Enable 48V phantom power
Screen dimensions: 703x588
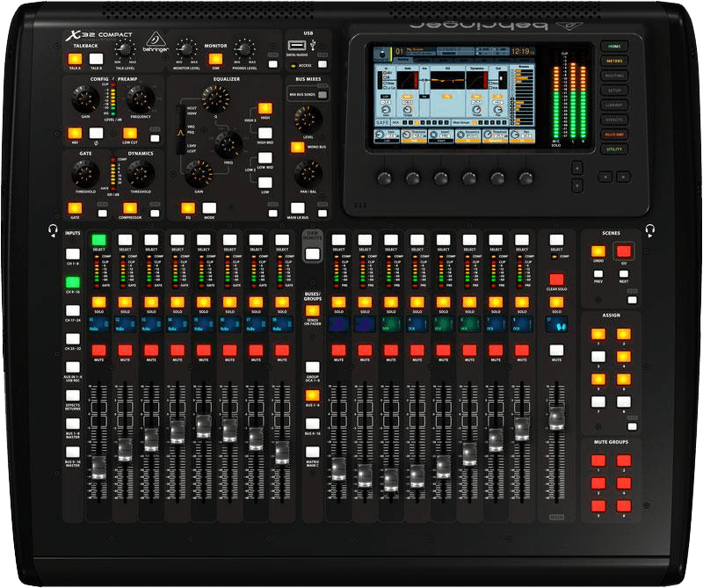pos(75,134)
